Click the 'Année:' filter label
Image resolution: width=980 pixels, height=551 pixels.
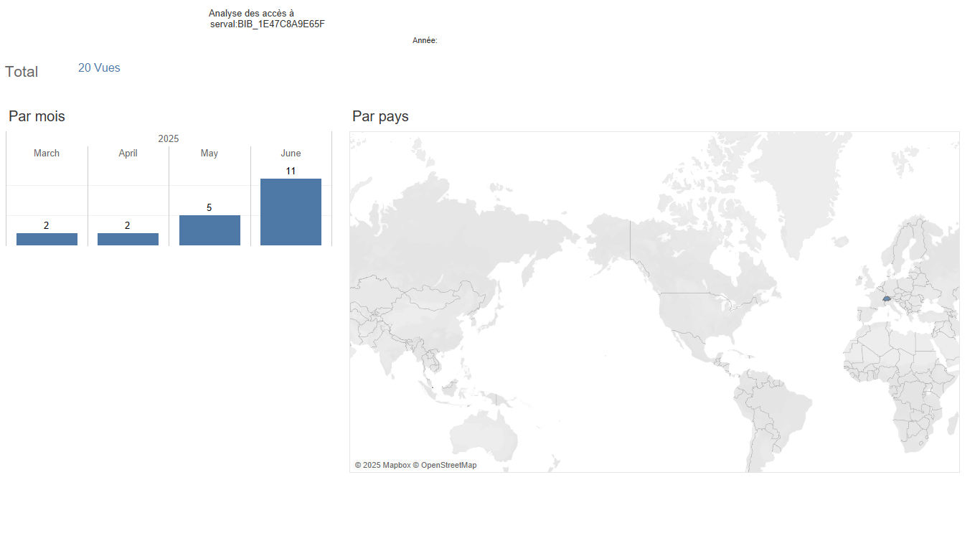click(x=425, y=41)
